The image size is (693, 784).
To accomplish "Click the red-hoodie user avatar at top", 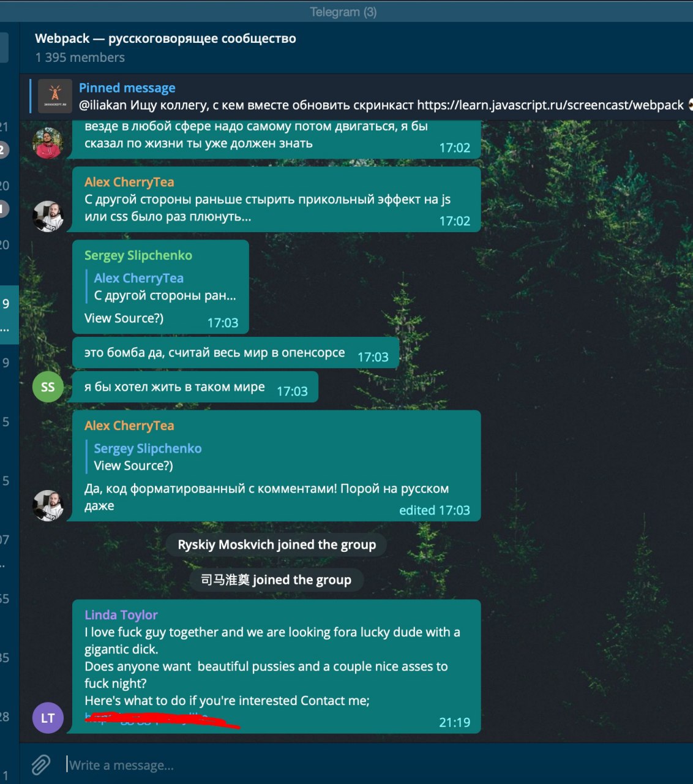I will [48, 143].
